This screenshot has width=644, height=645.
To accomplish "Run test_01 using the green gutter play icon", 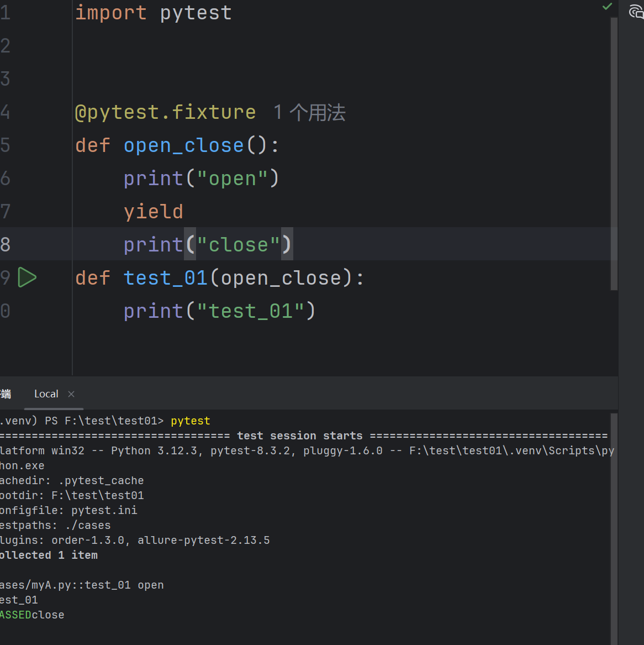I will (27, 277).
